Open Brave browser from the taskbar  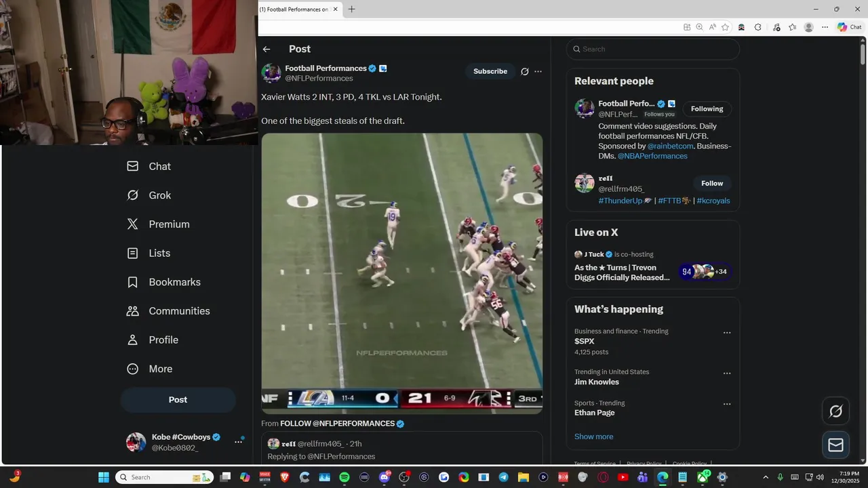tap(284, 477)
